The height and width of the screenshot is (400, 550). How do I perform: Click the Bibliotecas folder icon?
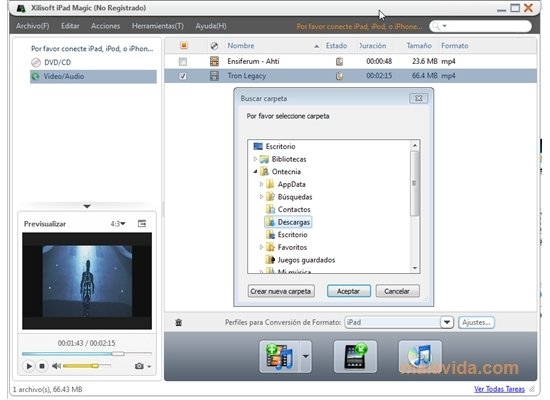coord(264,159)
